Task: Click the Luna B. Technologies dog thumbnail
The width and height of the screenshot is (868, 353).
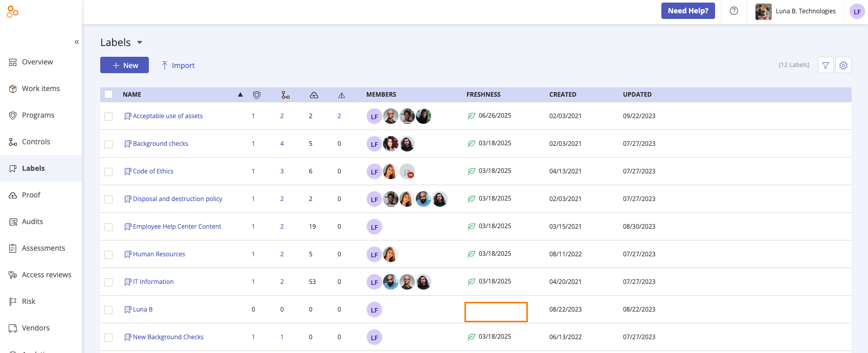Action: point(764,11)
